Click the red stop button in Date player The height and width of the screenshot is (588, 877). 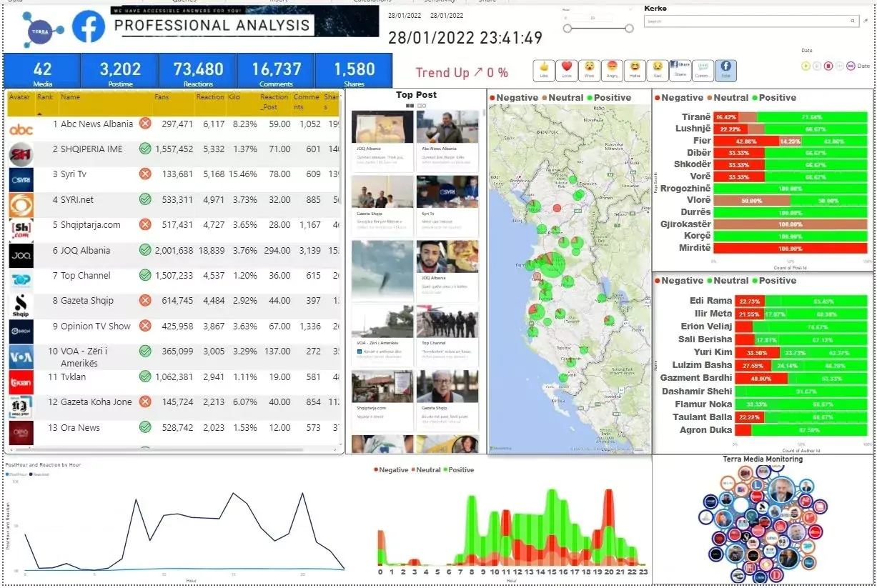(x=828, y=66)
